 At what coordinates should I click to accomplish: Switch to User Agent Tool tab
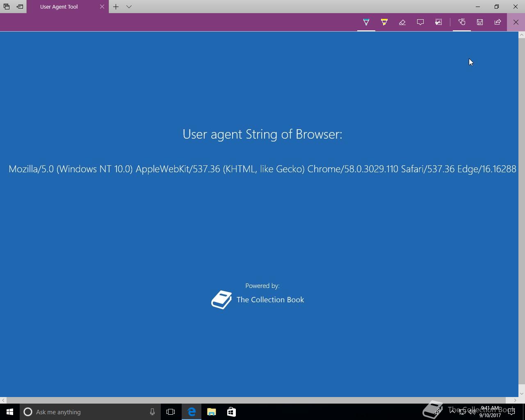(x=59, y=7)
